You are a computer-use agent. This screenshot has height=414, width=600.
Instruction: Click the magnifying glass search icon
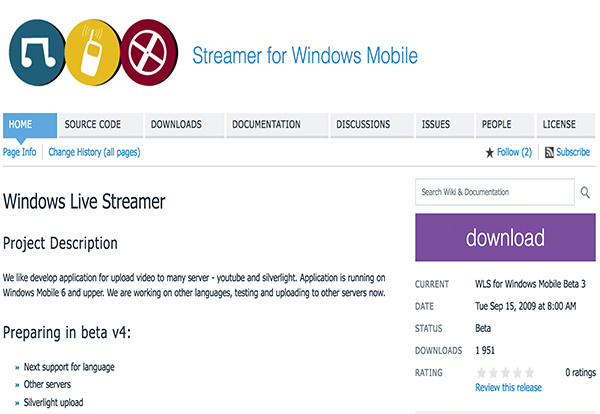(585, 192)
